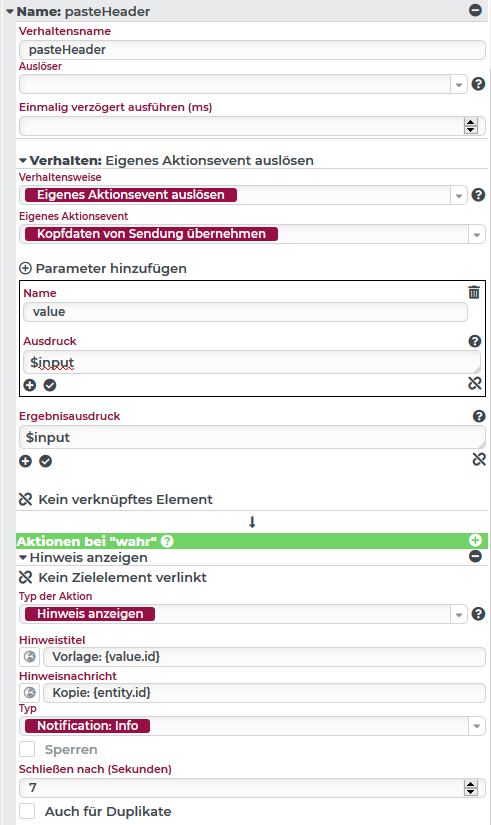The image size is (491, 825).
Task: Remove the Hinweis anzeigen action
Action: click(x=475, y=556)
